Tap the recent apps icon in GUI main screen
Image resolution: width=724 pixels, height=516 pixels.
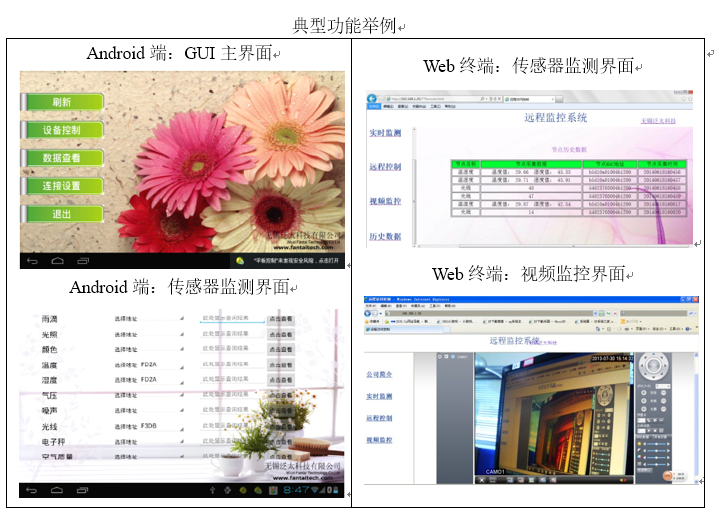pyautogui.click(x=83, y=261)
